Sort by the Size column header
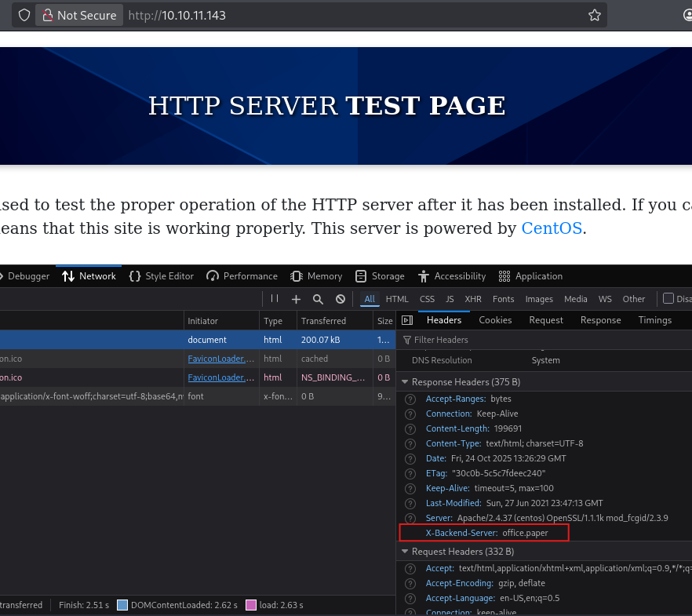 [384, 321]
